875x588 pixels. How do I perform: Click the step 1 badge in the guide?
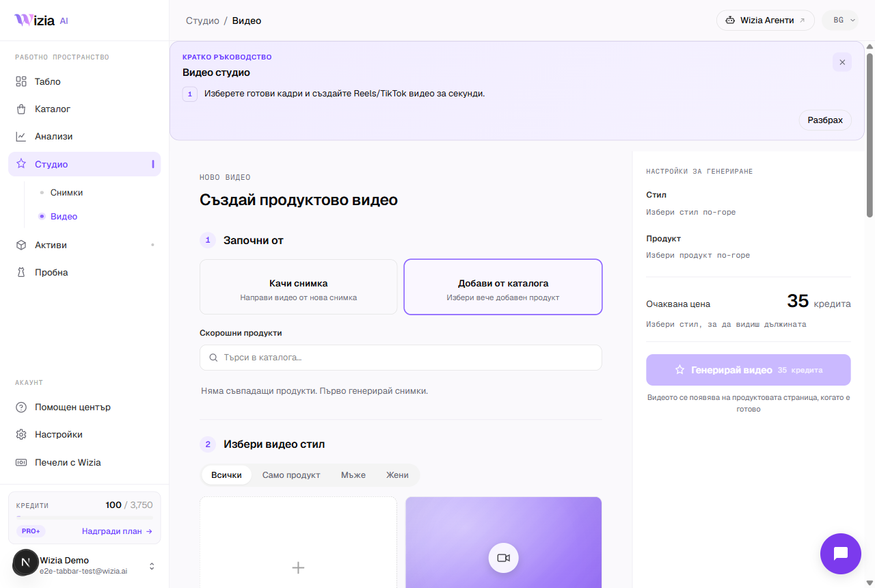coord(190,94)
